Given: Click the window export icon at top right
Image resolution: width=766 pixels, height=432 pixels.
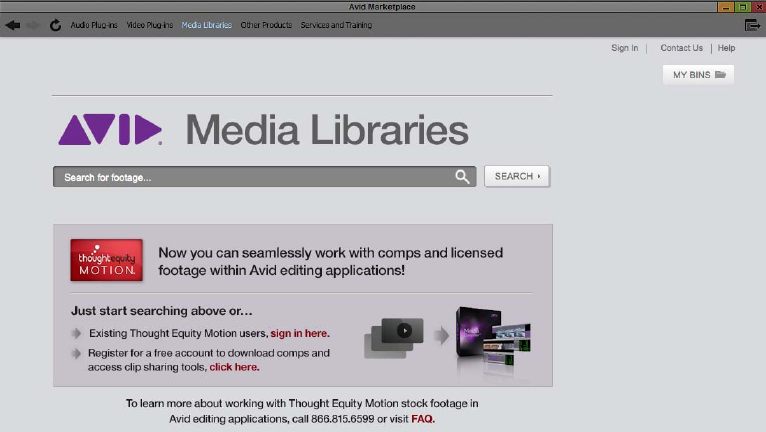Looking at the screenshot, I should (752, 25).
